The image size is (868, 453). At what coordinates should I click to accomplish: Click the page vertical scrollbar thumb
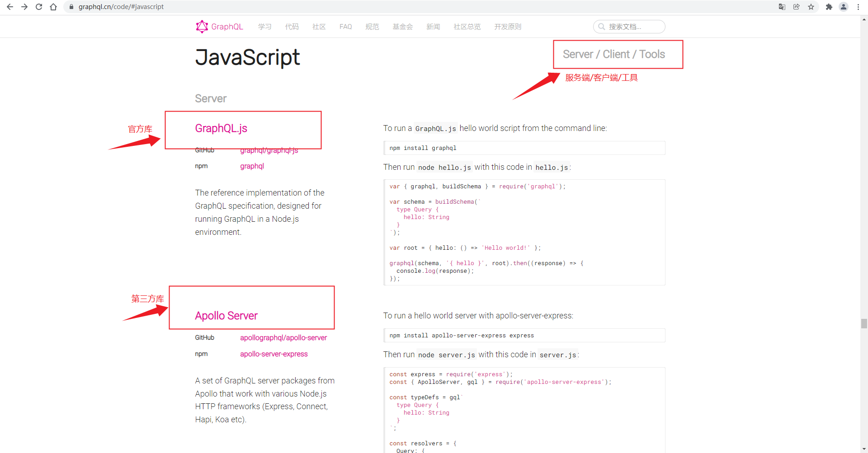(864, 323)
